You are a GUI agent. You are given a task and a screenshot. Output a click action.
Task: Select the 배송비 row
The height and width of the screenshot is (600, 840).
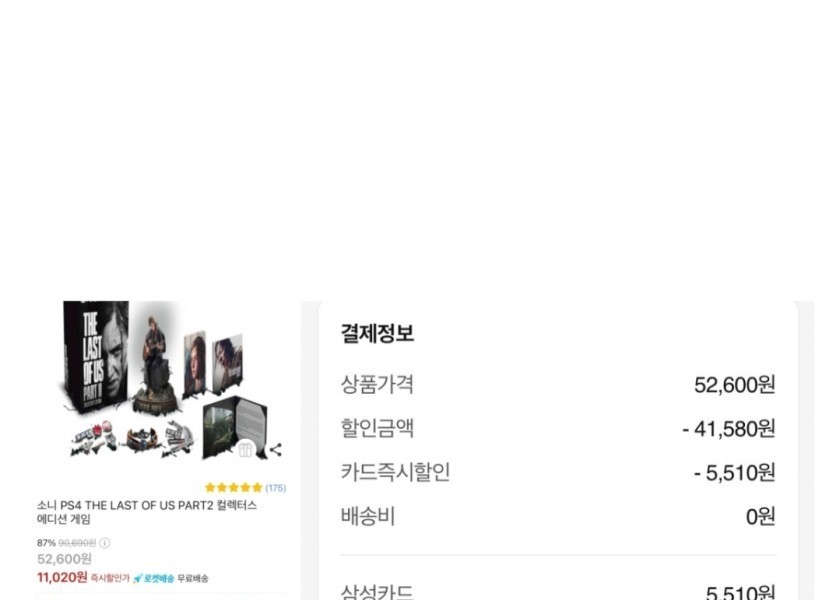[558, 516]
